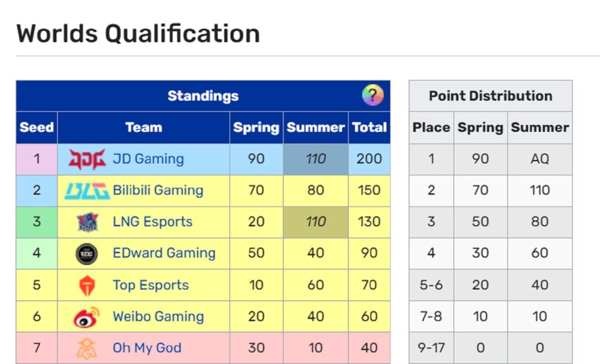600x364 pixels.
Task: Follow the LNG Esports link
Action: (152, 222)
